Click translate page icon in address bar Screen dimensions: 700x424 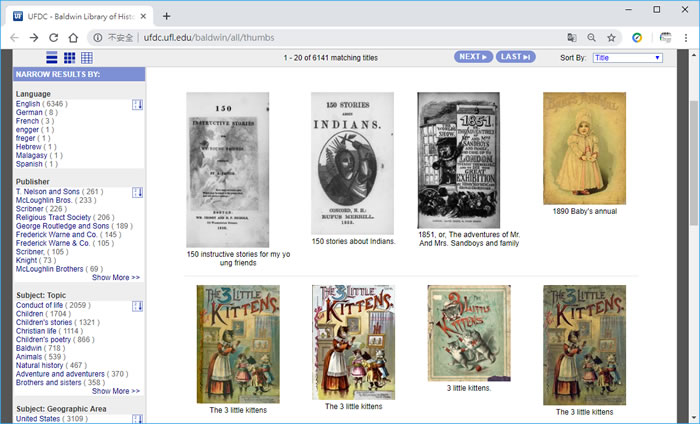pos(572,37)
